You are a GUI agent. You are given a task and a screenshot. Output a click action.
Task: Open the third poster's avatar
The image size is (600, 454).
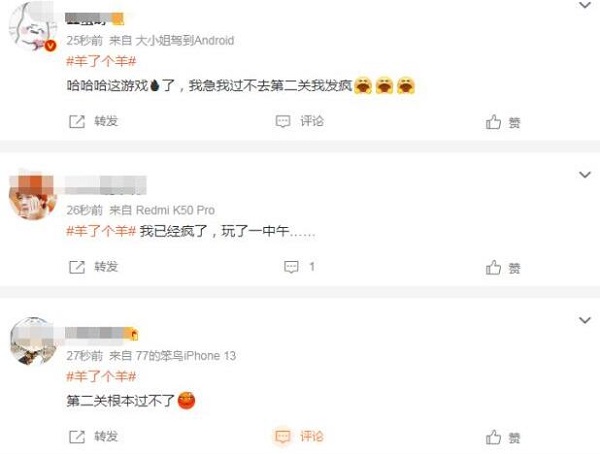pyautogui.click(x=33, y=341)
